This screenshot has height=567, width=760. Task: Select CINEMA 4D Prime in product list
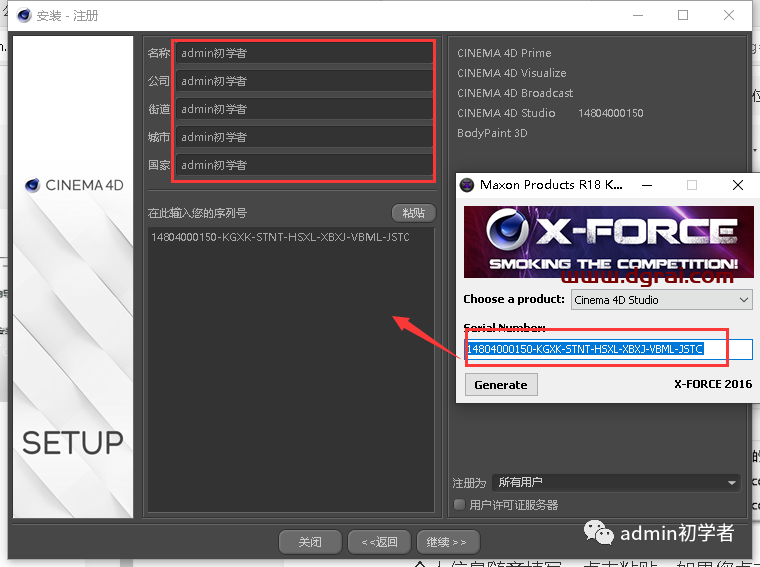coord(504,53)
